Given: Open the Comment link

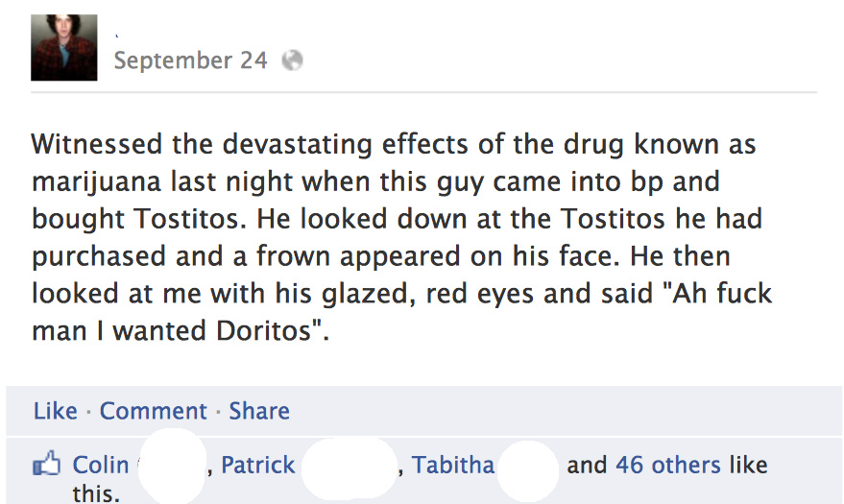Looking at the screenshot, I should point(154,411).
